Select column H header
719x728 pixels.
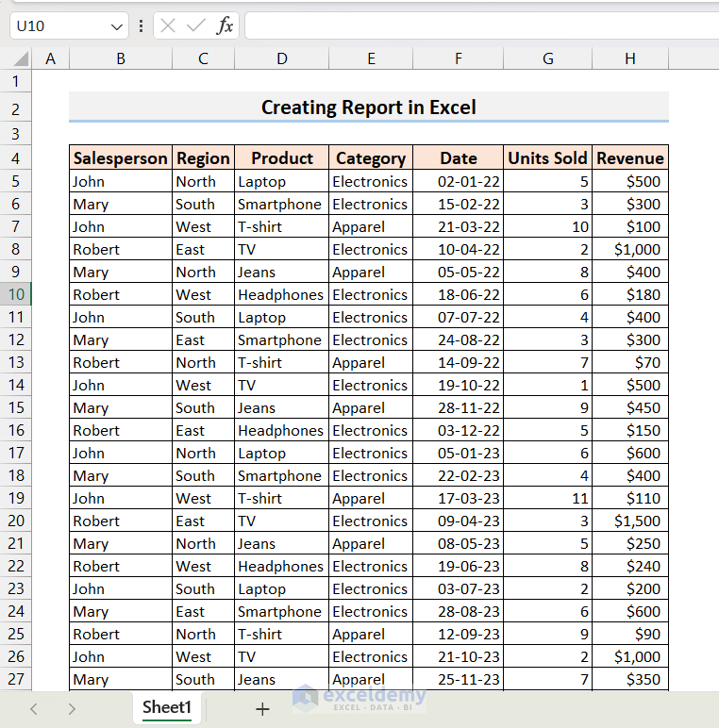coord(630,59)
